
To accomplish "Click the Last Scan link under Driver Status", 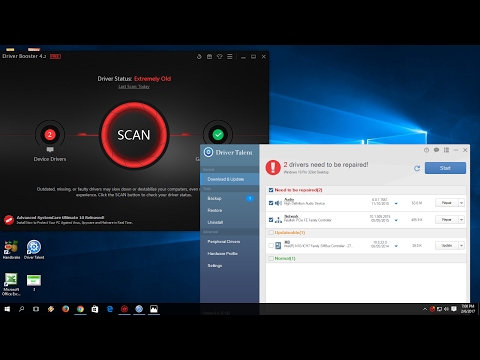I will [x=134, y=87].
